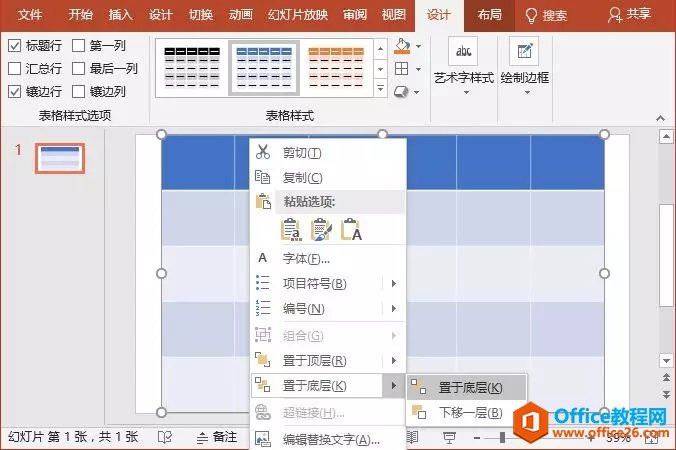Click the zoom slider handle
Image resolution: width=676 pixels, height=450 pixels.
502,438
